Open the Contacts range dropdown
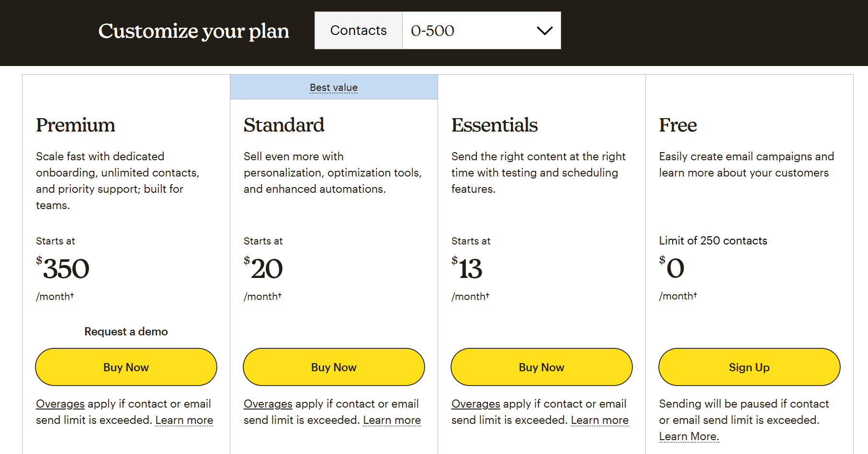The width and height of the screenshot is (868, 454). click(480, 30)
